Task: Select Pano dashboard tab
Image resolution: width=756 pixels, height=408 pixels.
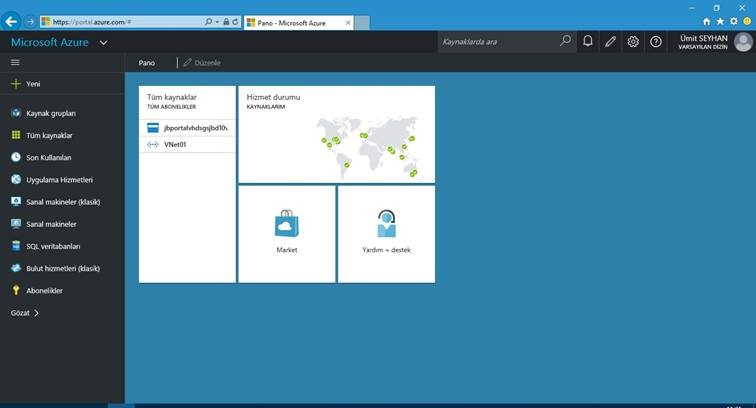Action: [147, 63]
